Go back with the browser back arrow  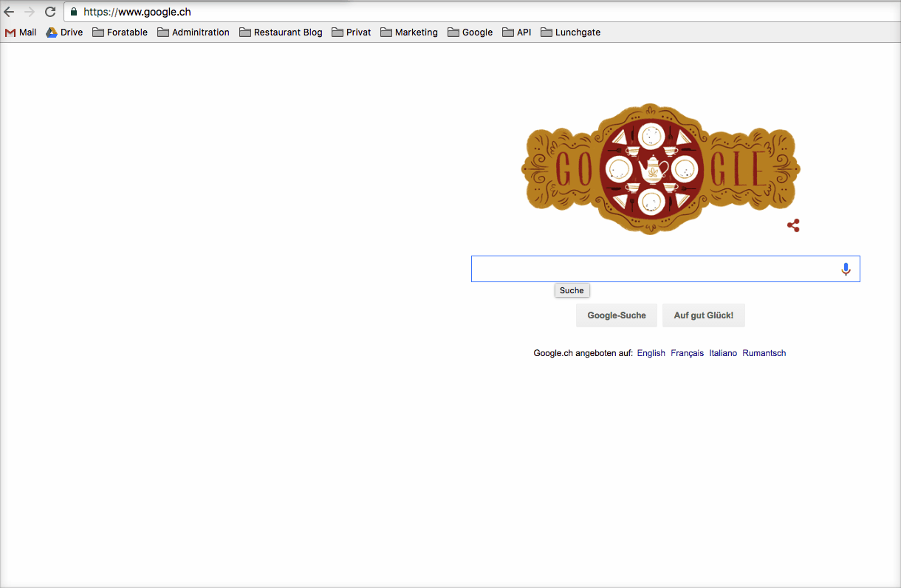[9, 12]
